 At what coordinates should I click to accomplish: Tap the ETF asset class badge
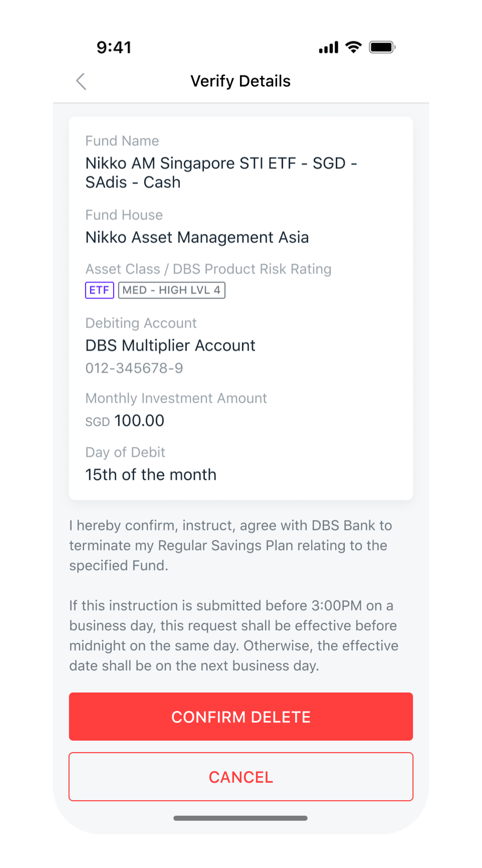[99, 290]
